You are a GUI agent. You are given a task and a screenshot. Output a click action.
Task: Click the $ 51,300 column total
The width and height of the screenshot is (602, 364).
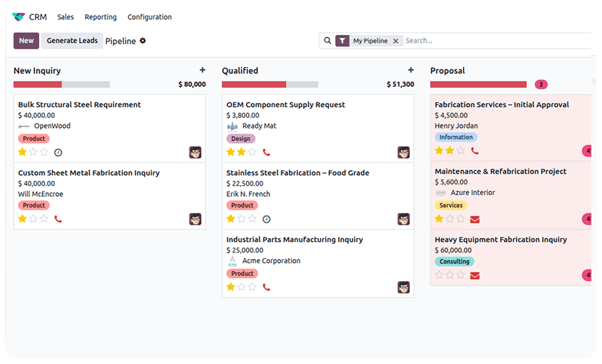point(401,84)
